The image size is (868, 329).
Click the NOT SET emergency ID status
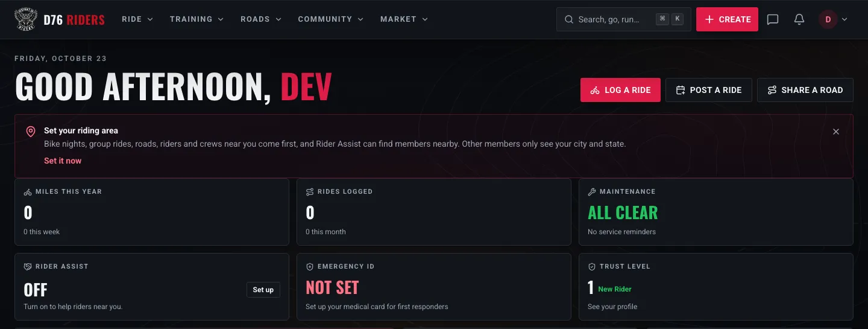(x=332, y=287)
